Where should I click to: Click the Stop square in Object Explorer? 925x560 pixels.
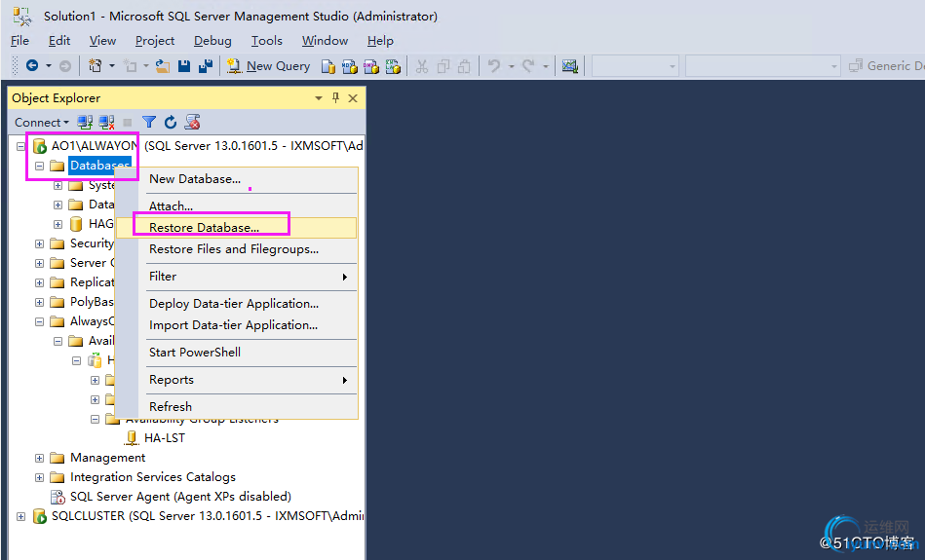pos(128,122)
